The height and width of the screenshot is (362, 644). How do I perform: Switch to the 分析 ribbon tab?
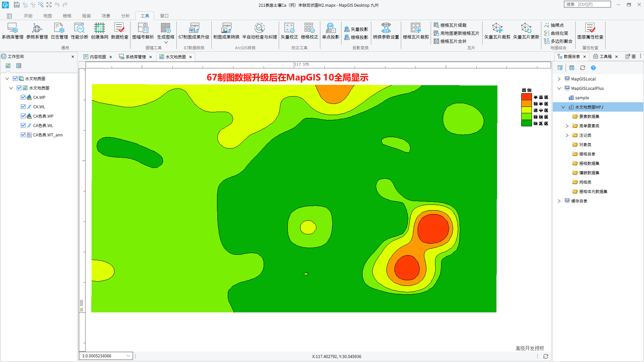(x=125, y=16)
